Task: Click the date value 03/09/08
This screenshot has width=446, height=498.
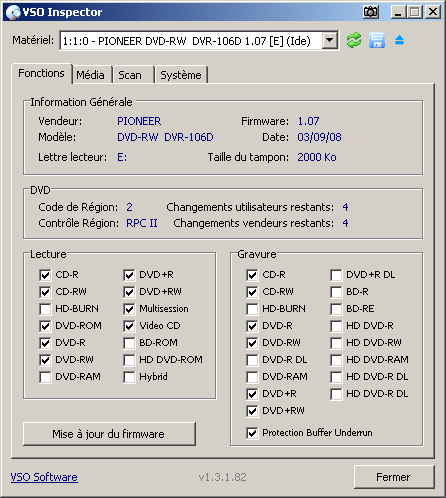Action: (319, 137)
